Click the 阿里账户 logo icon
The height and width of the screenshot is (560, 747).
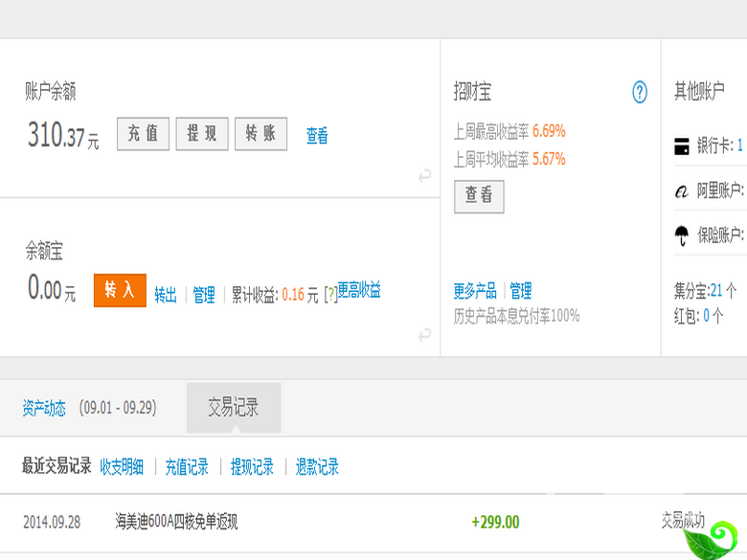coord(682,191)
